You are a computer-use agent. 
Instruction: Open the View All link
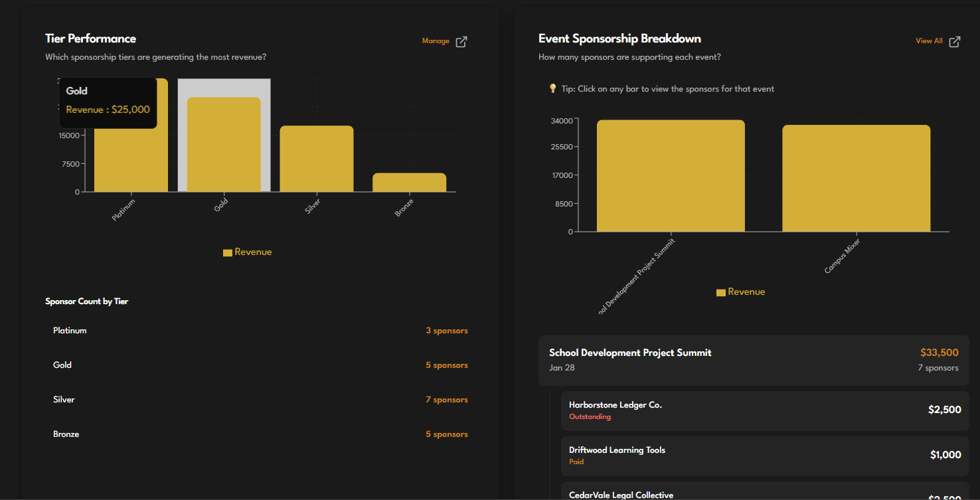[x=929, y=41]
